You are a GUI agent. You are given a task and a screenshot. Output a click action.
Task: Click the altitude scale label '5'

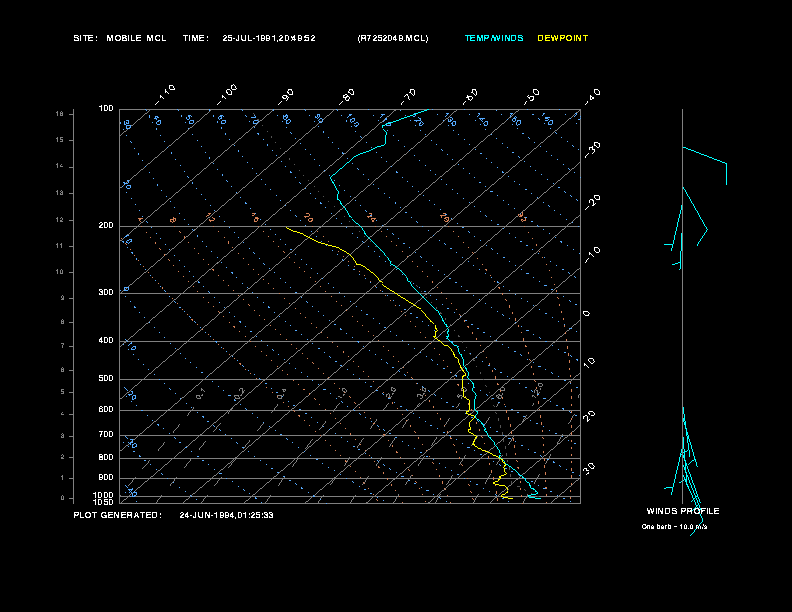(63, 392)
